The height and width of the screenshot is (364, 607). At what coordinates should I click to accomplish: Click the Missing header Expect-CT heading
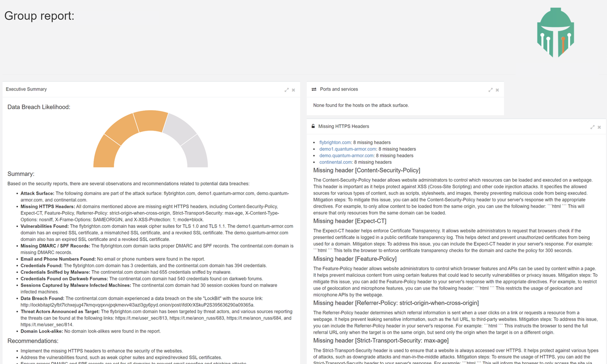click(x=350, y=221)
